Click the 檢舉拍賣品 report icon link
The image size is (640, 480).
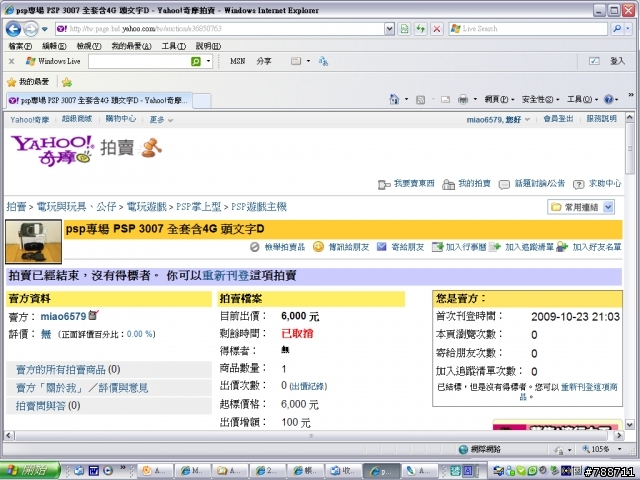coord(278,247)
